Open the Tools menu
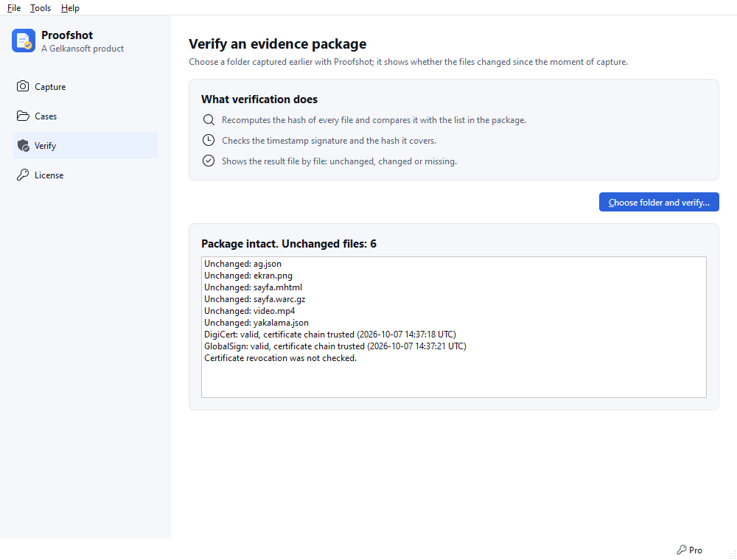Viewport: 737px width, 560px height. [x=41, y=8]
